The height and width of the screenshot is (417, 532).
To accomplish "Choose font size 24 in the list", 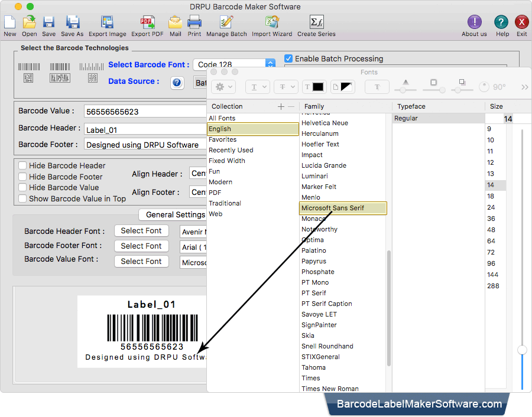I will (x=496, y=207).
